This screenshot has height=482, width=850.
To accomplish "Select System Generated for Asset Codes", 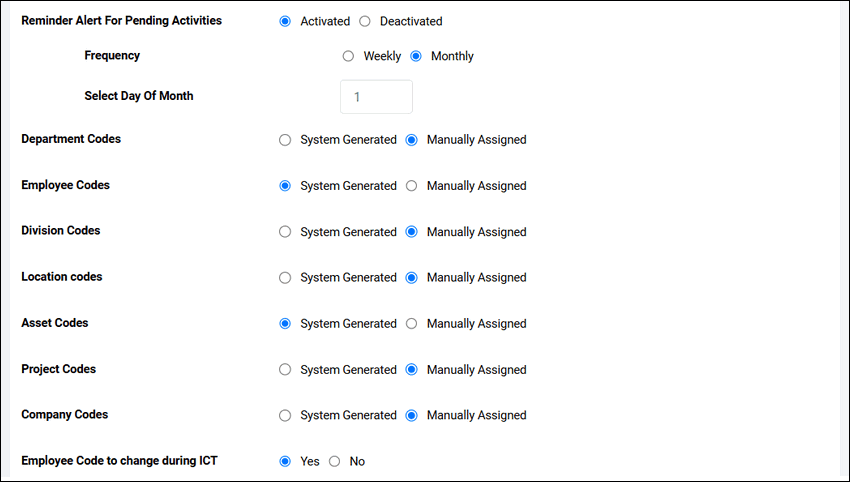I will (285, 324).
